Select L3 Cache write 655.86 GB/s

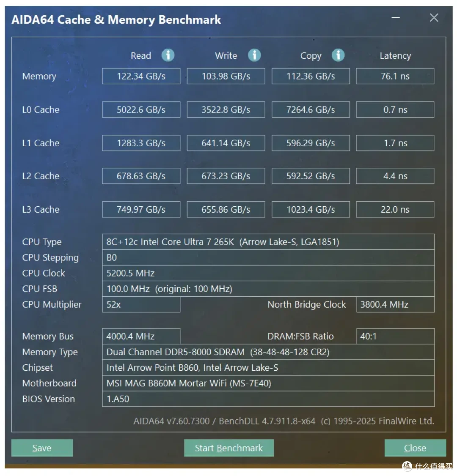[x=226, y=209]
